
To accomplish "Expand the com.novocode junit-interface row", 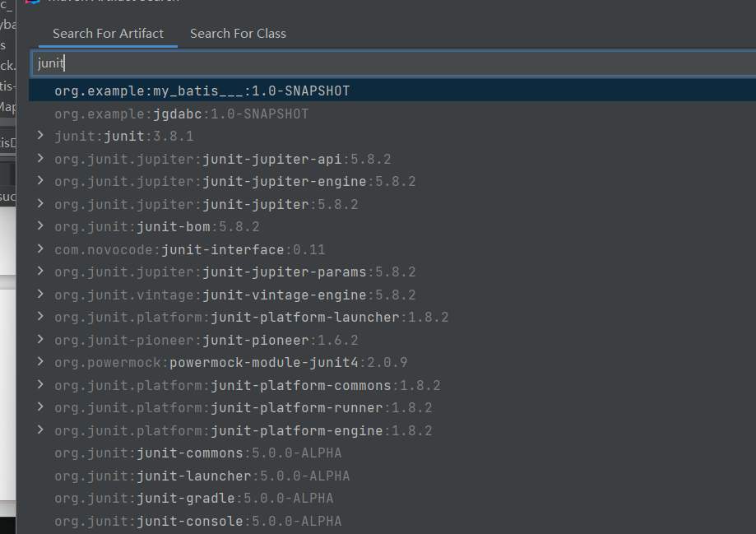I will pos(40,249).
